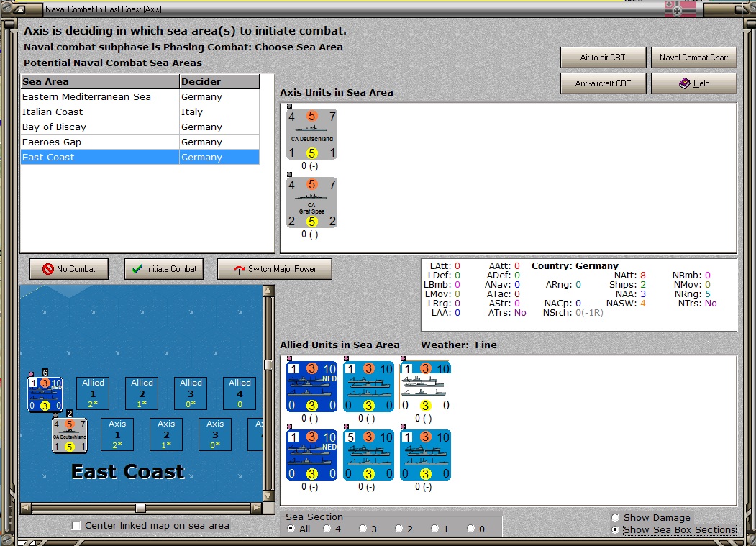Select the NED convoy unit in bottom row
This screenshot has height=546, width=756.
311,455
